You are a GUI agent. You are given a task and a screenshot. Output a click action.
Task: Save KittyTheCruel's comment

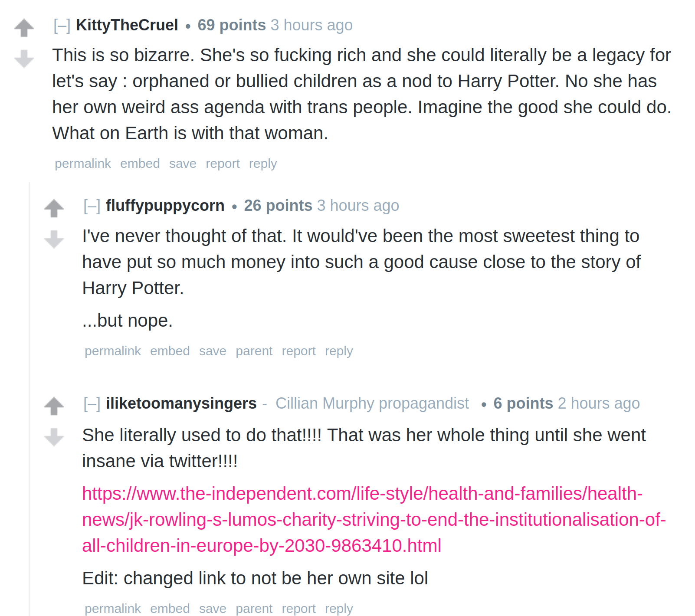click(183, 164)
